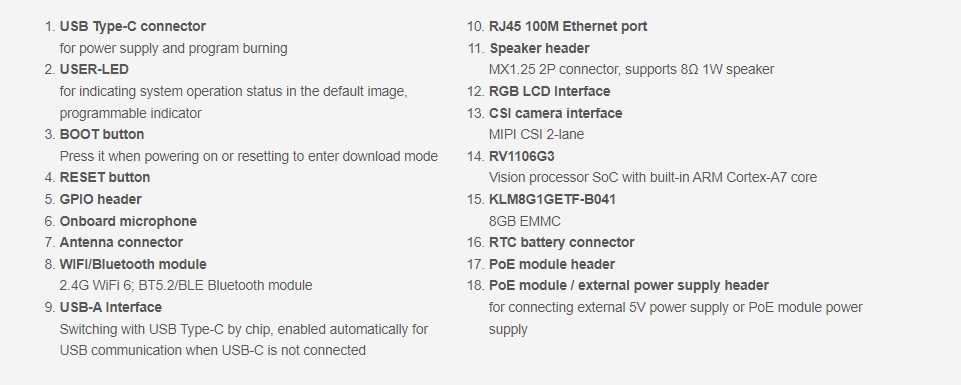
Task: Click PoE module / external power supply header
Action: tap(629, 285)
